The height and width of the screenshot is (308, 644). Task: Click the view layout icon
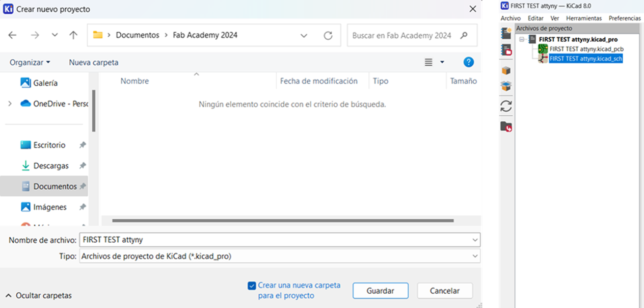pyautogui.click(x=428, y=62)
